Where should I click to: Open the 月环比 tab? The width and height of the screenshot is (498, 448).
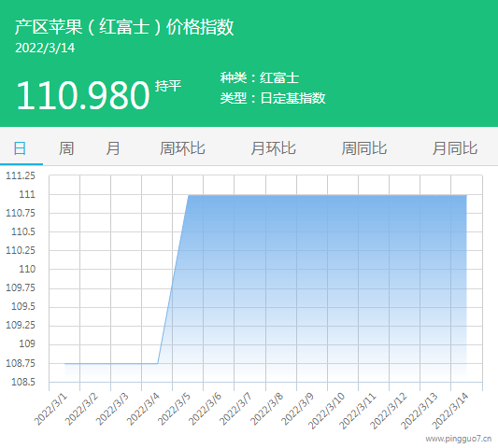273,148
